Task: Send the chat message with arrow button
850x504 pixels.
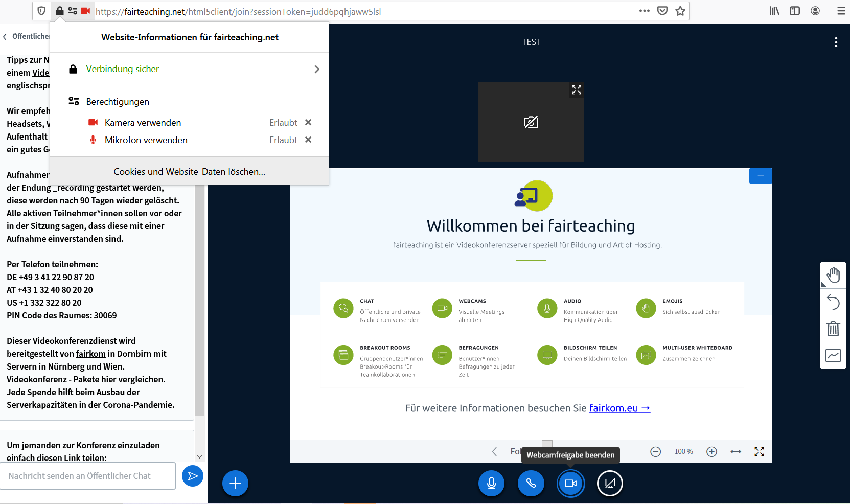Action: click(193, 476)
